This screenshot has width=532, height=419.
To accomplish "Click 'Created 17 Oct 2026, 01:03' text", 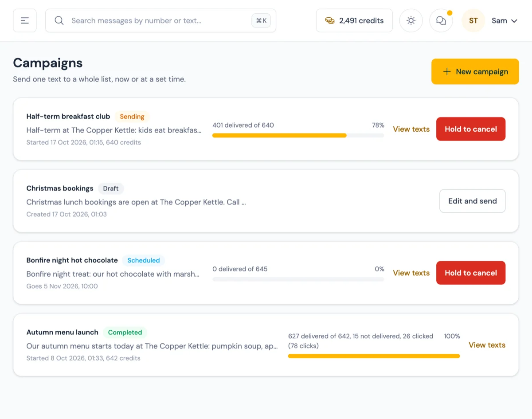I will click(66, 214).
